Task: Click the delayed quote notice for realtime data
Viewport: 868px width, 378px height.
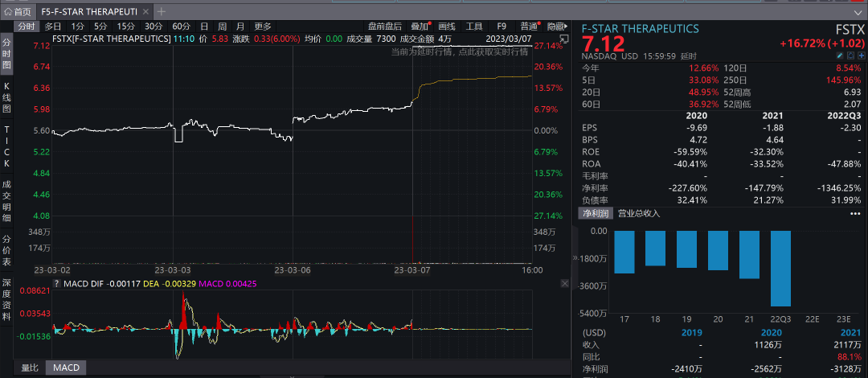Action: tap(460, 51)
